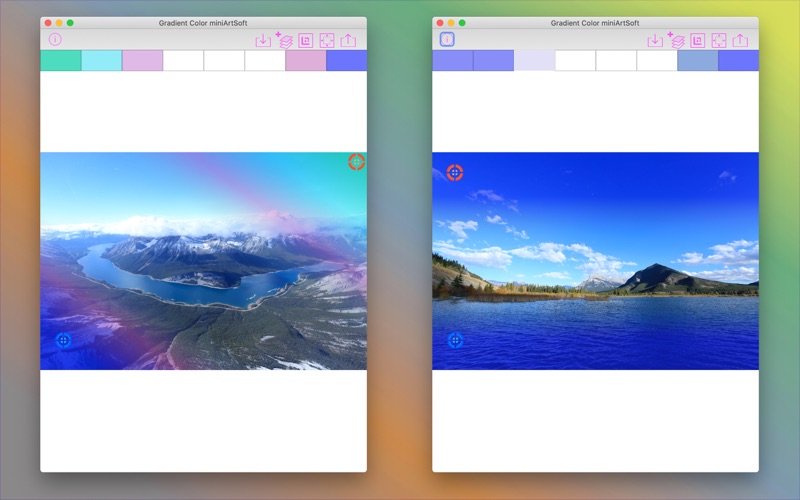
Task: Pick the pale lavender swatch in right window
Action: (534, 61)
